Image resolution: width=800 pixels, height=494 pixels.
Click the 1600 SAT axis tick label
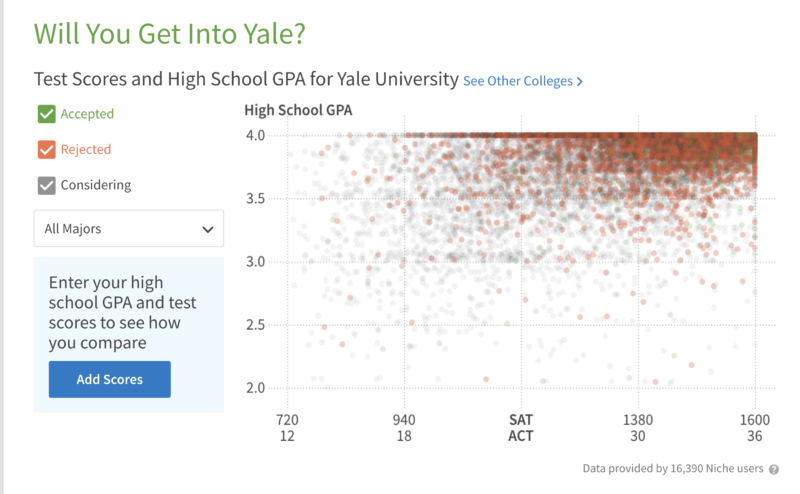[x=755, y=420]
